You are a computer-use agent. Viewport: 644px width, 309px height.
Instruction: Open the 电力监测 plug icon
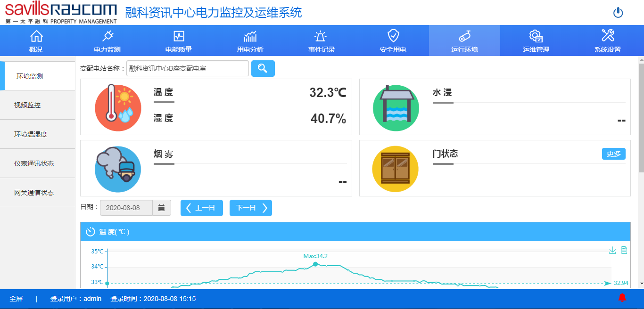[107, 36]
